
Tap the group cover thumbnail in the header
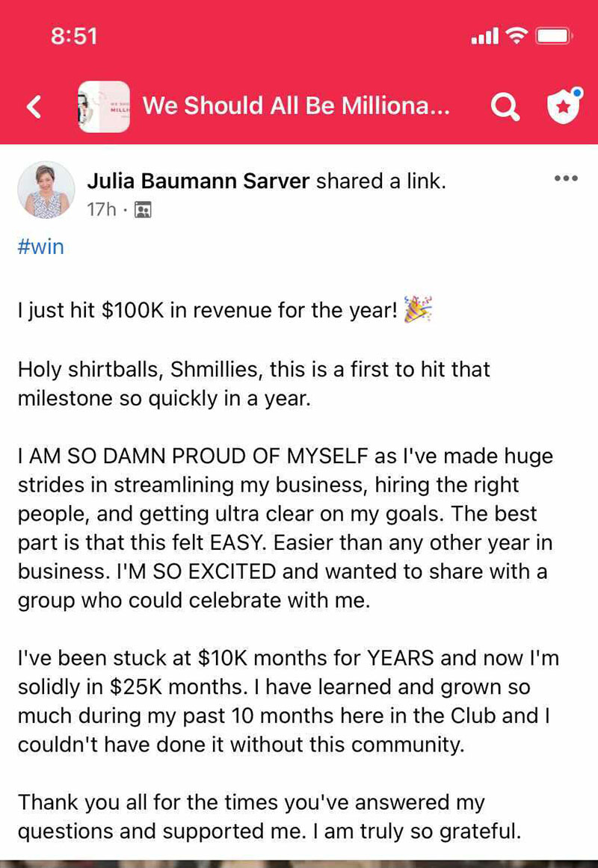[x=104, y=107]
